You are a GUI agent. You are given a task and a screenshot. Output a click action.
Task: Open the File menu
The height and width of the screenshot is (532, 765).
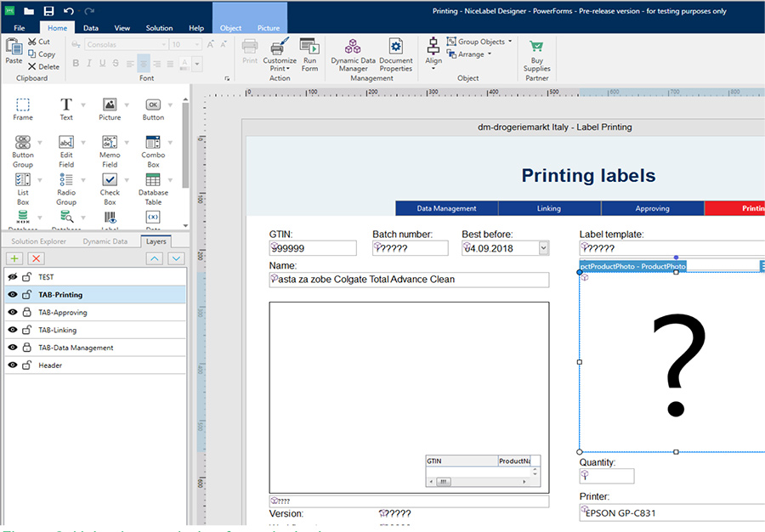(x=20, y=28)
